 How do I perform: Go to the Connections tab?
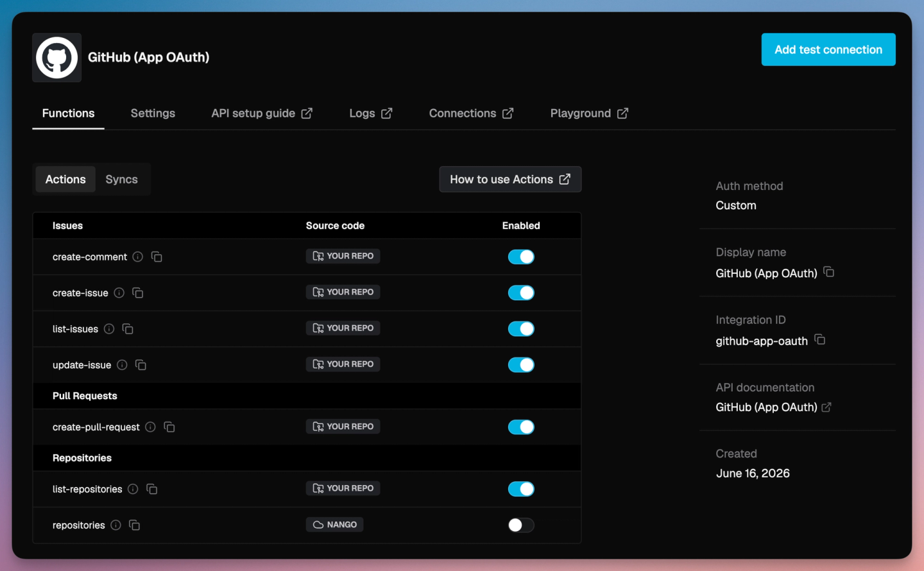point(471,113)
